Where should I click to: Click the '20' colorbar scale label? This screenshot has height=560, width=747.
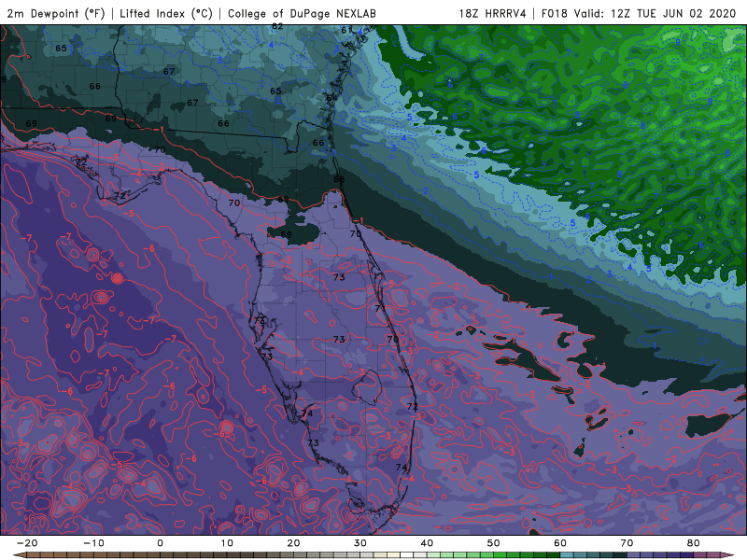293,543
